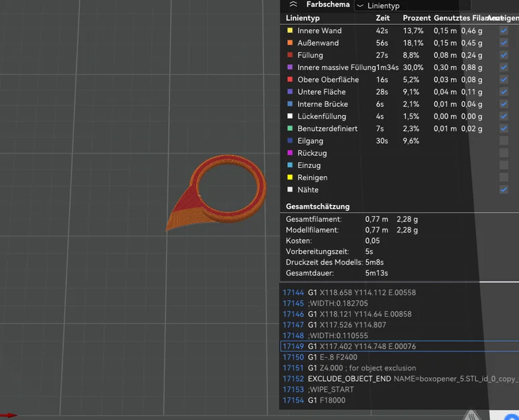
Task: Open the Linientyp color scheme dropdown
Action: [412, 5]
